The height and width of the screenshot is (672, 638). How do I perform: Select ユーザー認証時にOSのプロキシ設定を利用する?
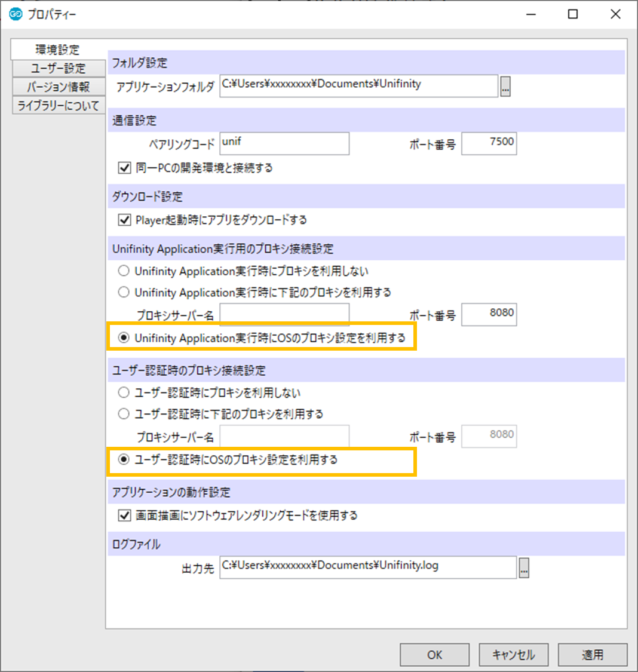tap(124, 459)
